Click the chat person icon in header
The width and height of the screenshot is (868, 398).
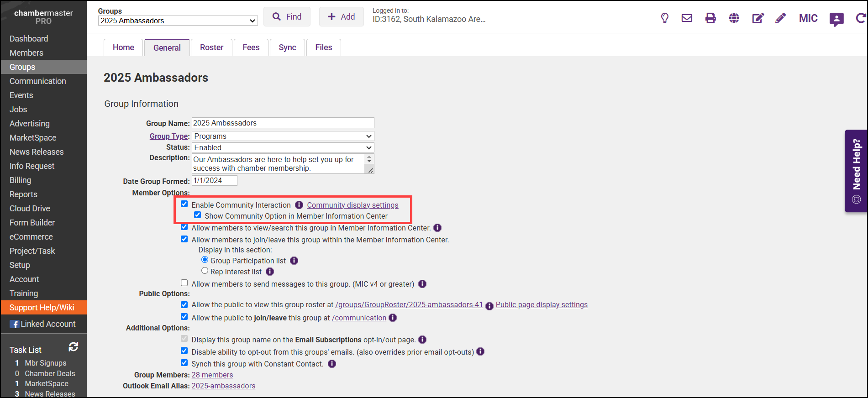click(x=836, y=19)
